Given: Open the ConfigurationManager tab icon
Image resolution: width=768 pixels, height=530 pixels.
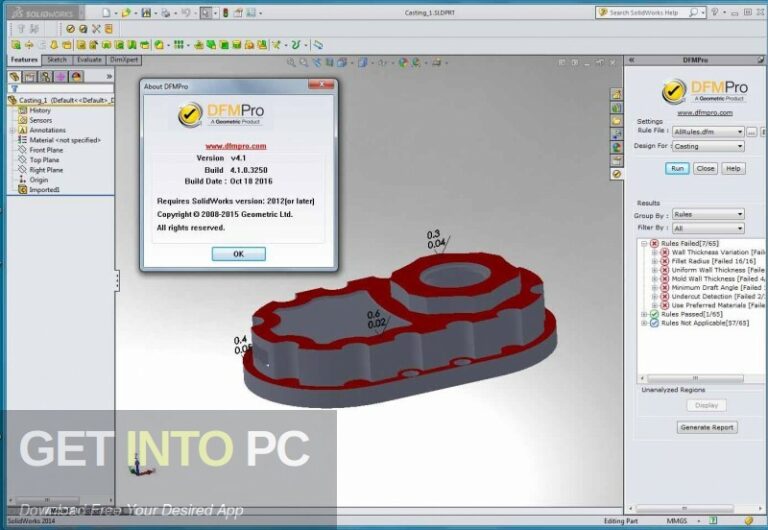Looking at the screenshot, I should (x=46, y=76).
